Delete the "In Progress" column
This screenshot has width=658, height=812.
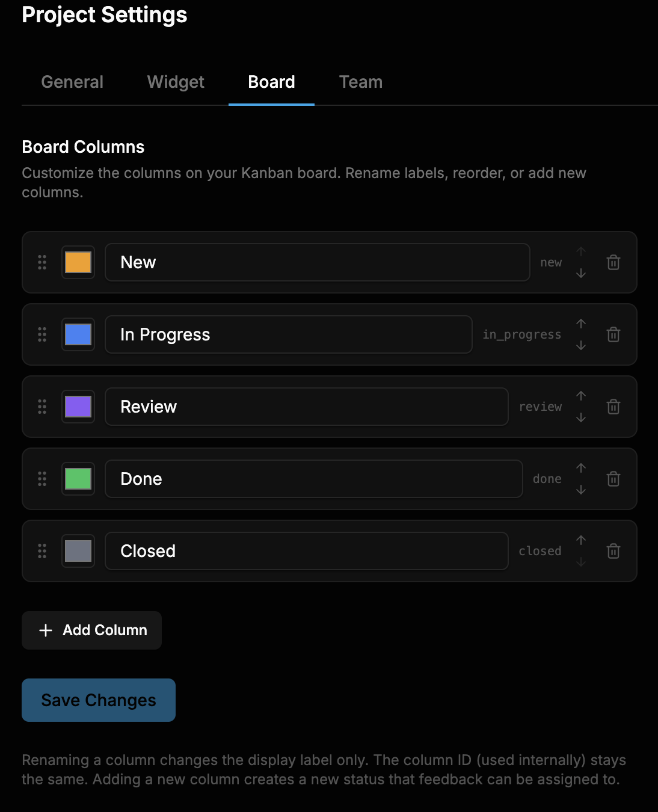click(613, 334)
